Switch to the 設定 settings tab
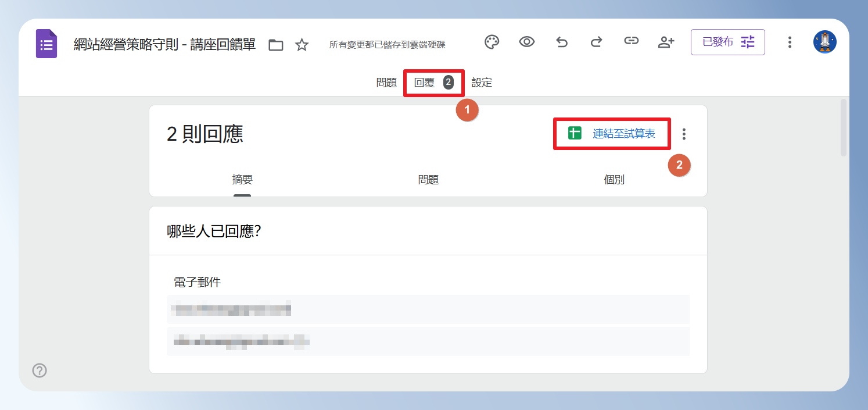Screen dimensions: 868x410 (x=482, y=83)
